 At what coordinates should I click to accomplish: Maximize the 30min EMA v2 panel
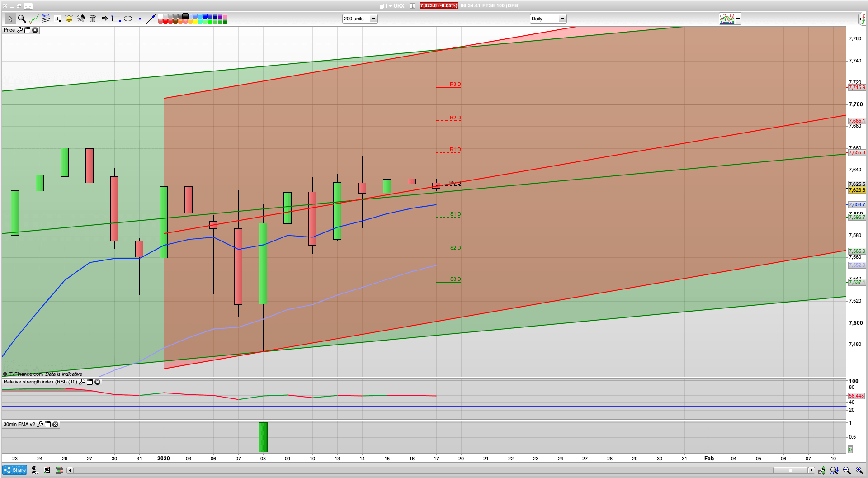[47, 425]
